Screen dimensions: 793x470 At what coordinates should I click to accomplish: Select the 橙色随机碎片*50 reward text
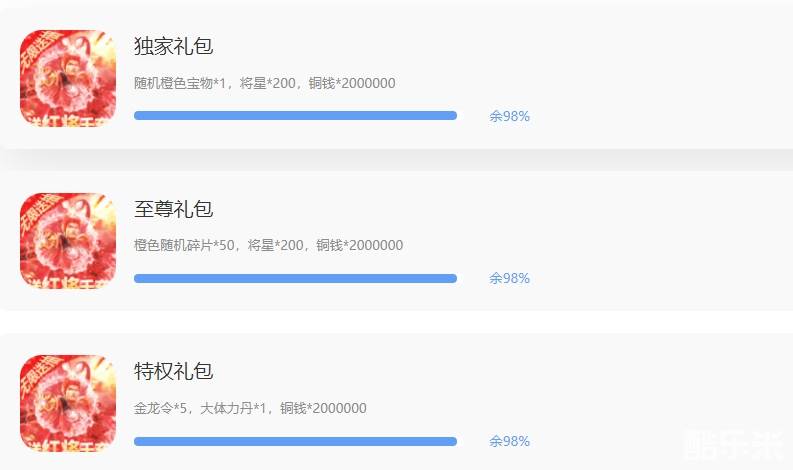click(186, 245)
